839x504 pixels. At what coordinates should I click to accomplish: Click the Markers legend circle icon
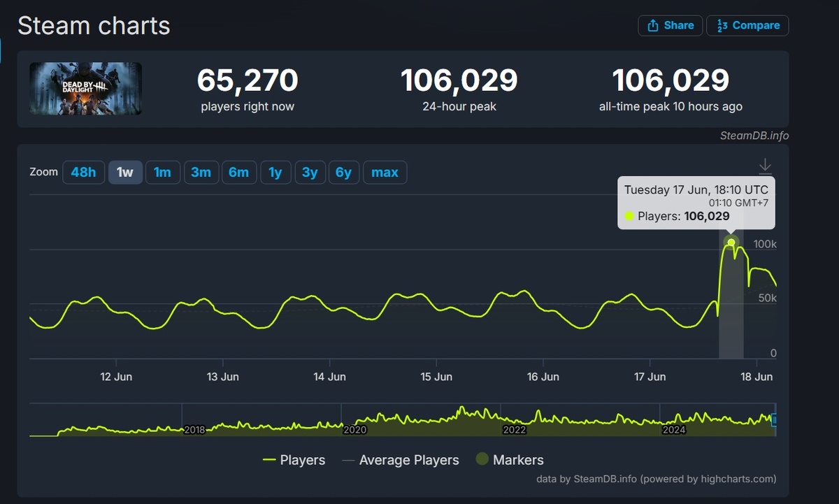[482, 459]
